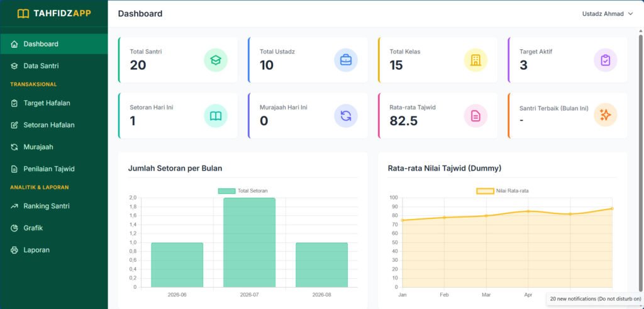The height and width of the screenshot is (309, 644).
Task: Click the refresh arrows icon in Murajaah Hari Ini card
Action: click(346, 116)
